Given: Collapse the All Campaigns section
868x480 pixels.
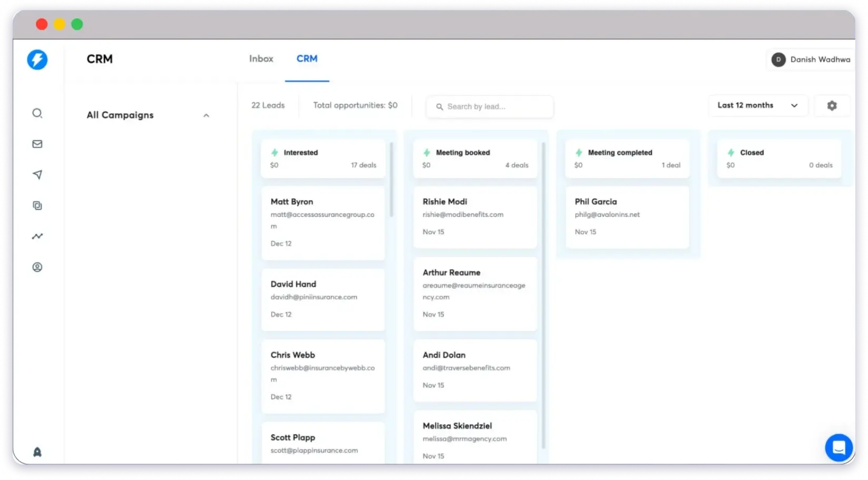Looking at the screenshot, I should (x=206, y=115).
